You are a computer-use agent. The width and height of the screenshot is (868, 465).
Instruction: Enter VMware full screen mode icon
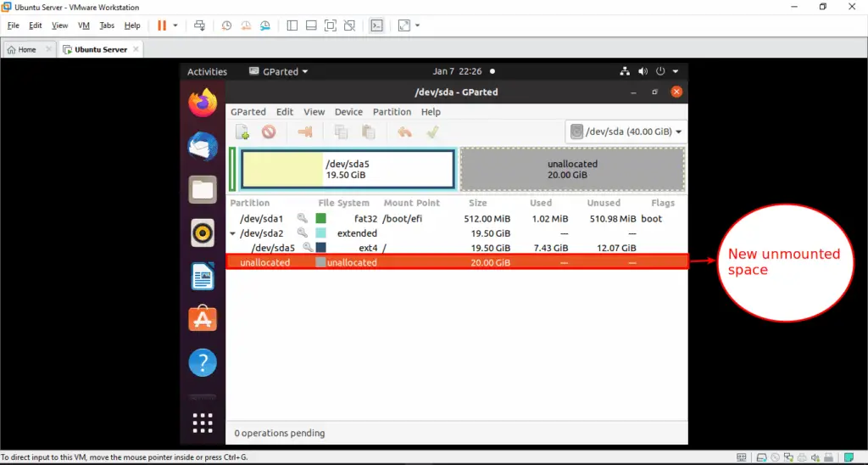[x=330, y=25]
